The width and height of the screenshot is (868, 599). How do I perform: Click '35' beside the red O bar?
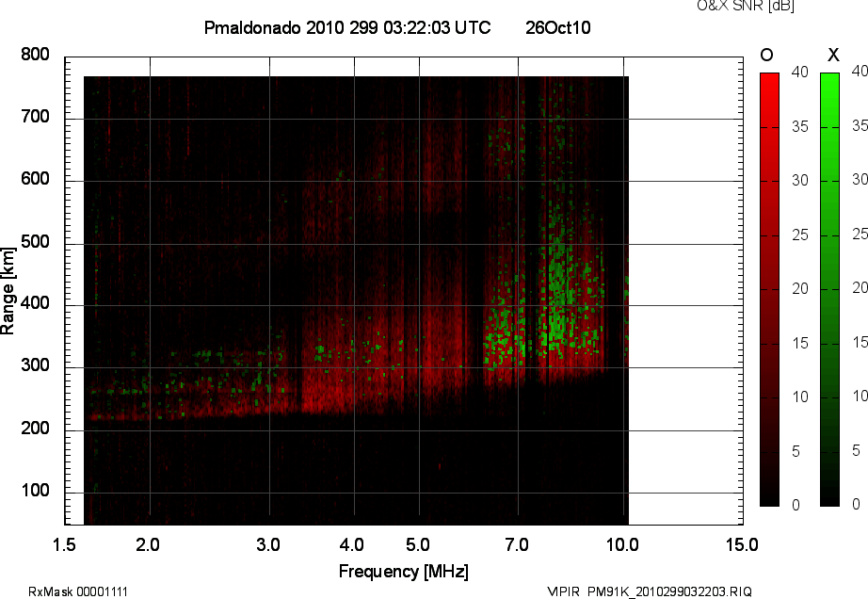tap(800, 127)
